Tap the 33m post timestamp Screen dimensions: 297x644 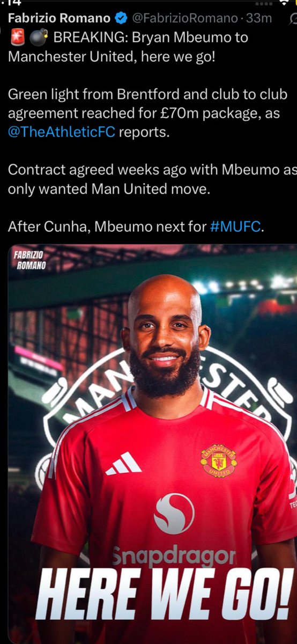[258, 18]
